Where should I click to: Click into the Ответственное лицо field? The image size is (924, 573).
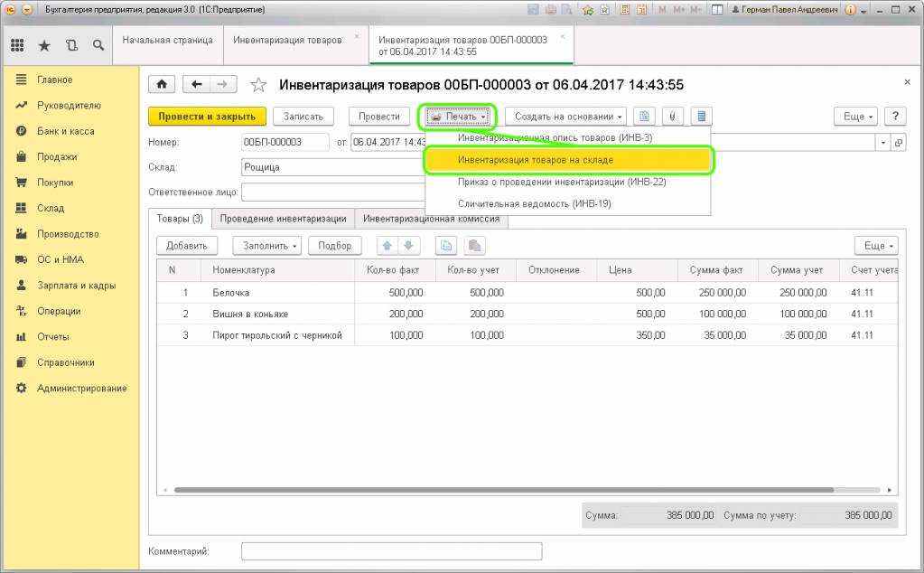[333, 193]
